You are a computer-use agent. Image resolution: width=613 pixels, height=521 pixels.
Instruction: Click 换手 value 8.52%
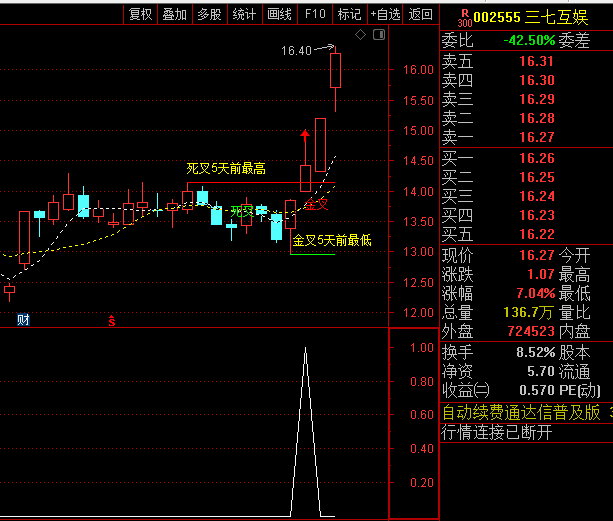tap(536, 353)
